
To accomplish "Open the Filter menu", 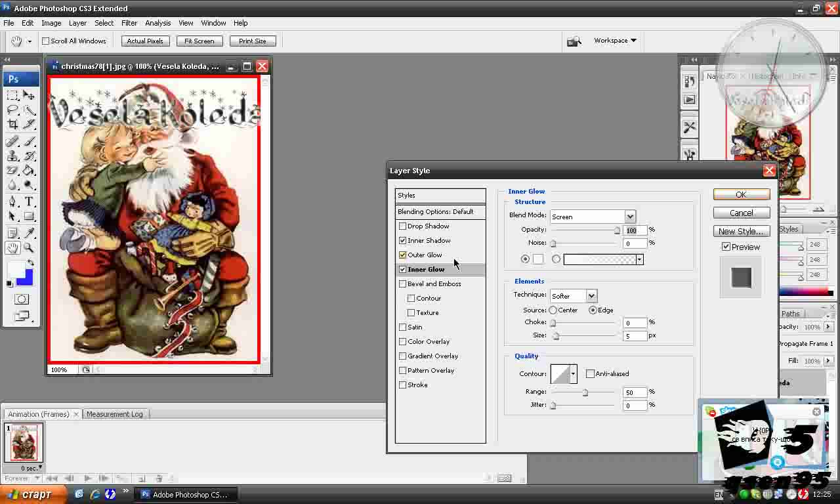I will pos(129,23).
